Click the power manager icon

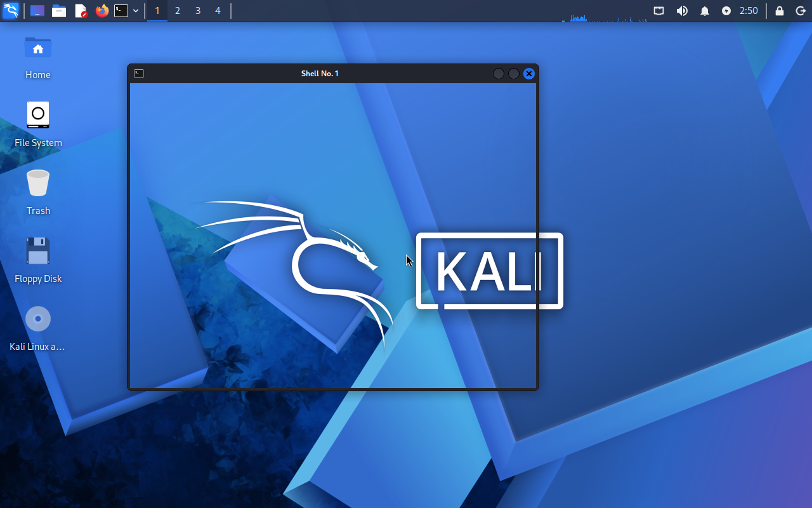pos(726,11)
